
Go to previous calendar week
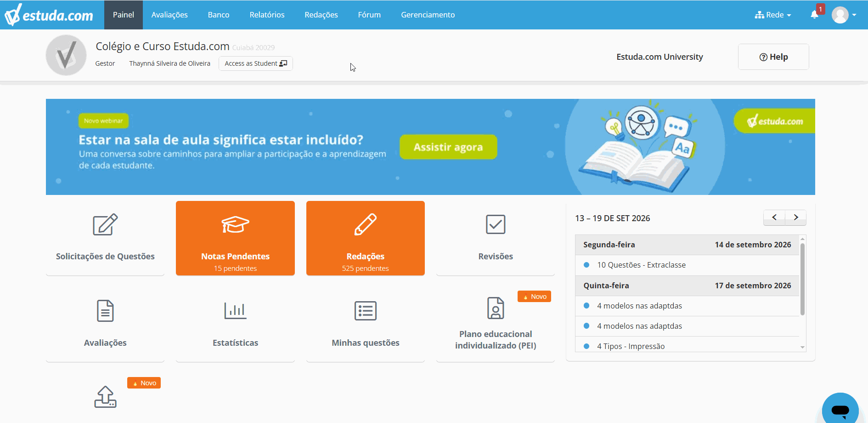[774, 217]
